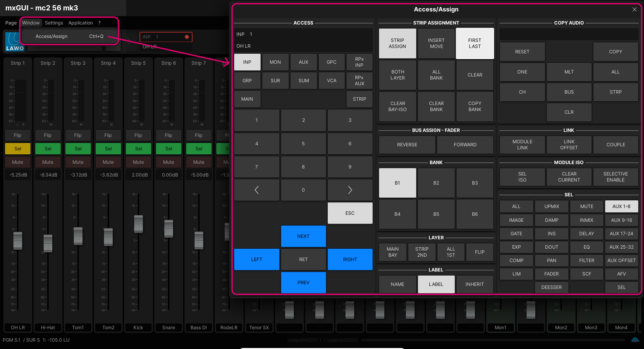Open the Window menu
The width and height of the screenshot is (644, 349).
point(31,23)
